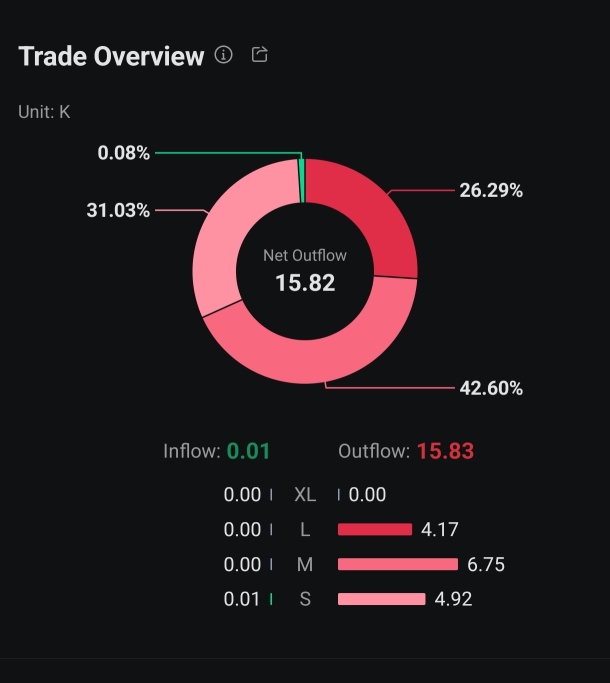Click the L outflow bar showing 4.17

375,529
